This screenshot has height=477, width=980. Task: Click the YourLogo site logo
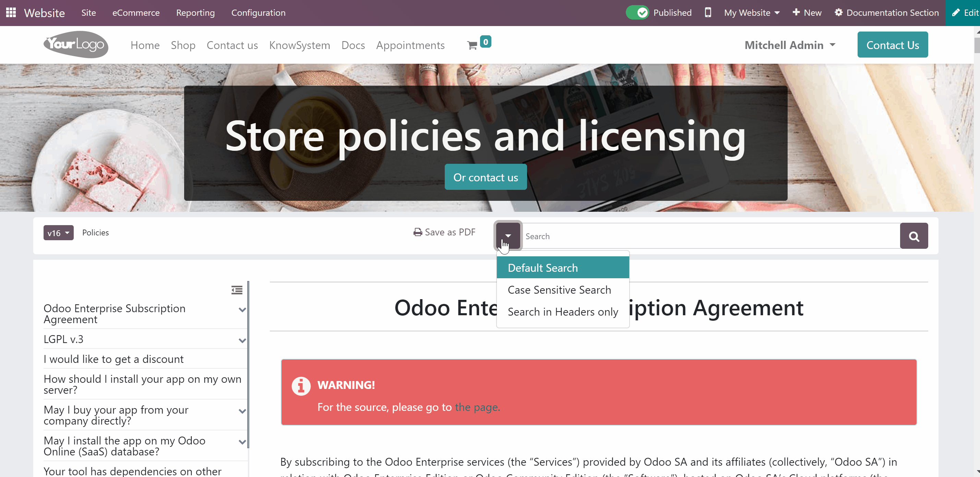tap(76, 45)
